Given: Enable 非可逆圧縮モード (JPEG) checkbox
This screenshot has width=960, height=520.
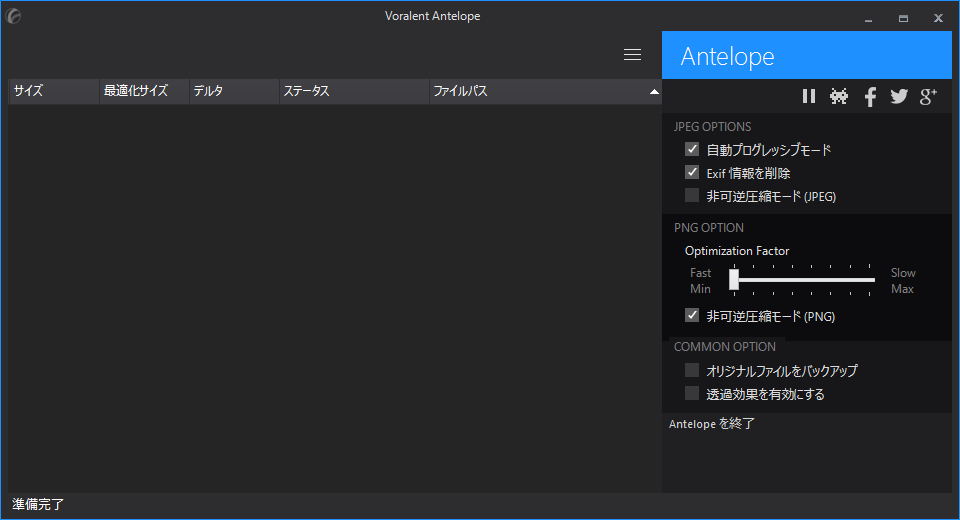Looking at the screenshot, I should (x=692, y=195).
